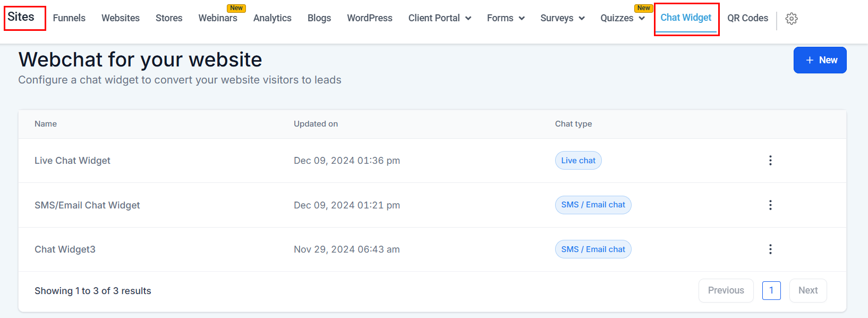Click the Live chat type badge
Image resolution: width=868 pixels, height=318 pixels.
578,161
